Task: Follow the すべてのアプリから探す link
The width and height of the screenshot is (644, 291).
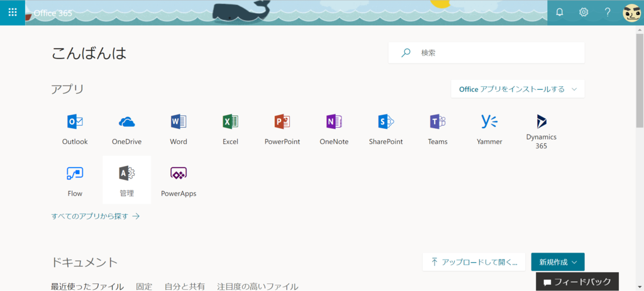Action: (96, 216)
